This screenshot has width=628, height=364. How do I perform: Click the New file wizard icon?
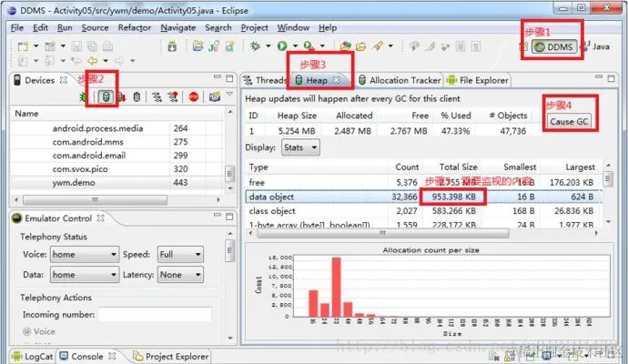point(24,46)
